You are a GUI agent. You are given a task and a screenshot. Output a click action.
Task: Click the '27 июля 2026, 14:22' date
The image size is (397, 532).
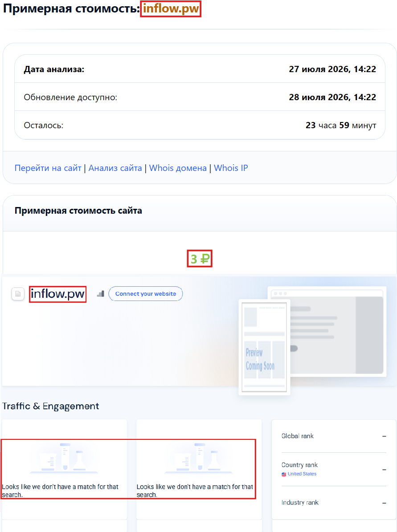pos(332,69)
